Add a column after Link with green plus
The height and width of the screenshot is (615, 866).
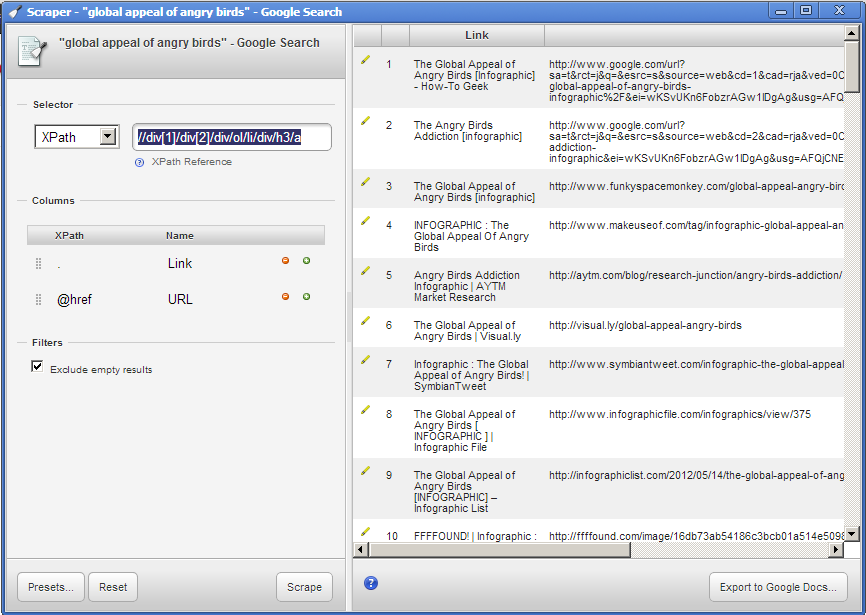pos(307,261)
